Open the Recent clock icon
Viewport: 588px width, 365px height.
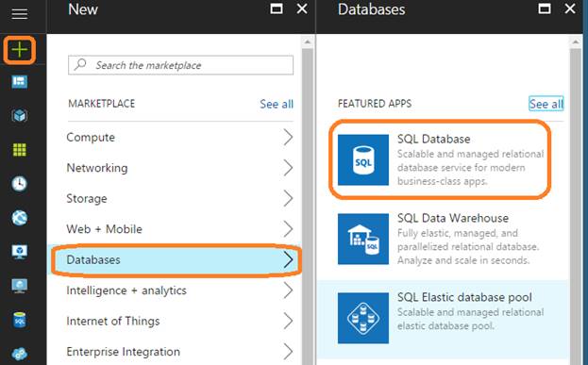pyautogui.click(x=20, y=184)
